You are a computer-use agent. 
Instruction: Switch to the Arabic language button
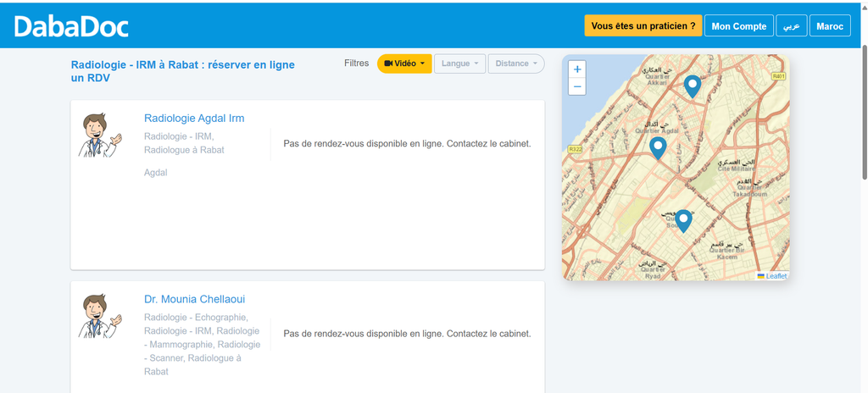pos(792,26)
